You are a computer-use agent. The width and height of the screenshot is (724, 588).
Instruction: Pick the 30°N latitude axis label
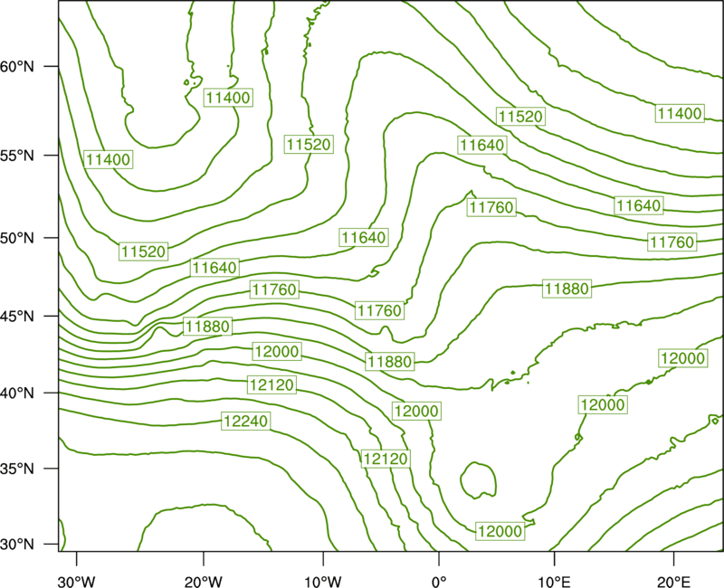tap(17, 545)
